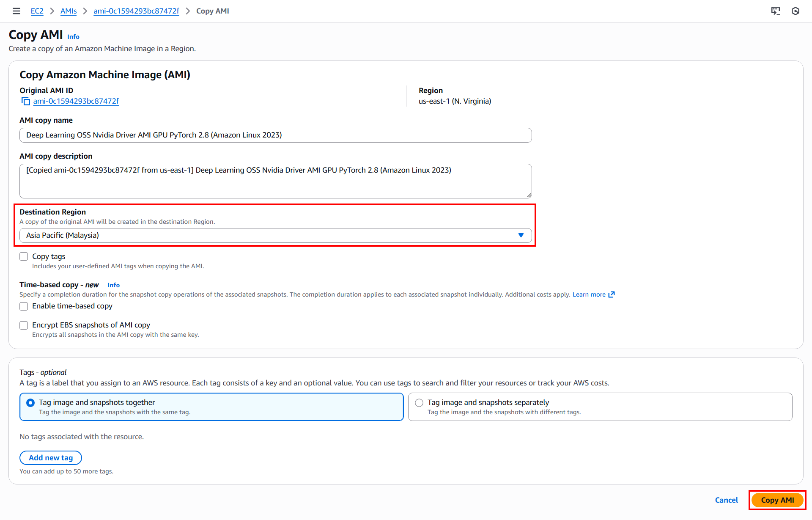Select Tag image and snapshots together
Viewport: 812px width, 520px height.
click(x=30, y=403)
